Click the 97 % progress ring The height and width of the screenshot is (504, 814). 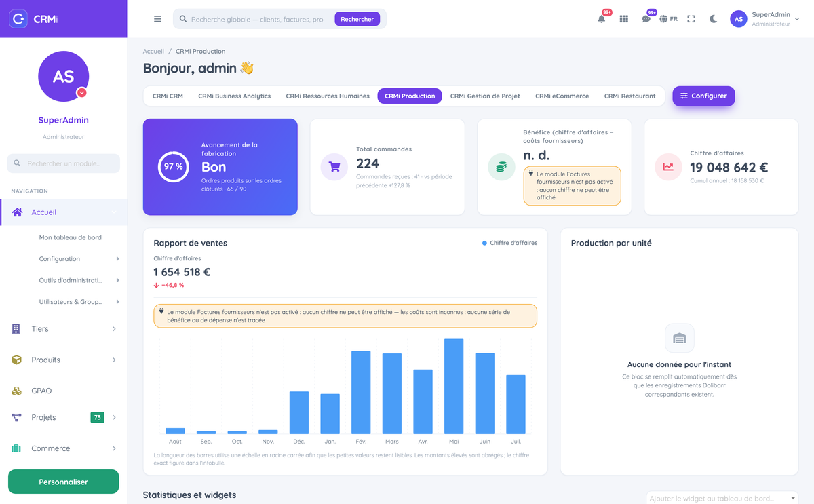point(174,167)
